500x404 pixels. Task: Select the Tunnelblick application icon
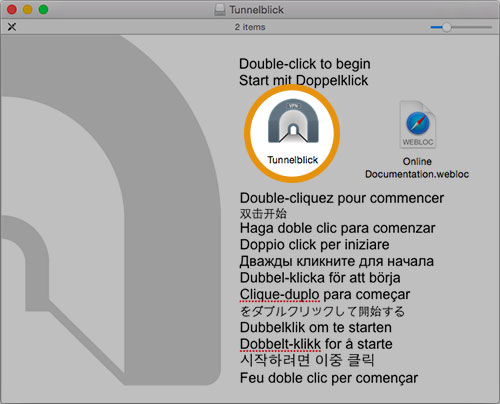tap(293, 121)
